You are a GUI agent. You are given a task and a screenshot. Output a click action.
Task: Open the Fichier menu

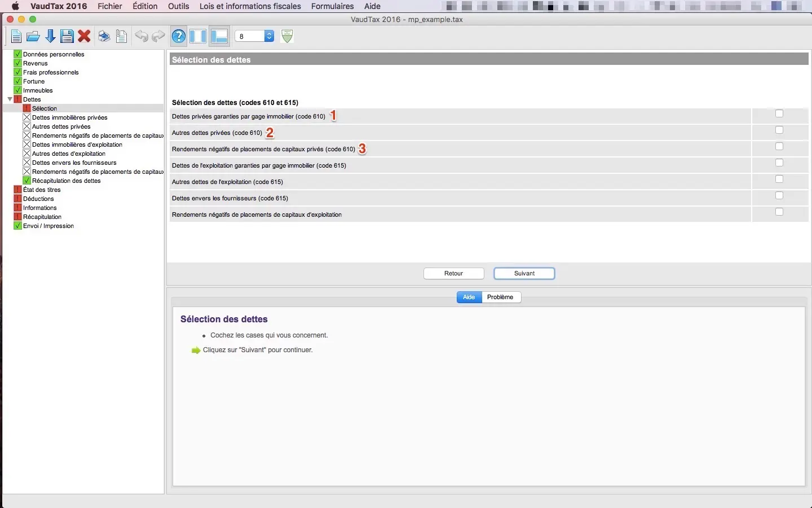tap(110, 6)
